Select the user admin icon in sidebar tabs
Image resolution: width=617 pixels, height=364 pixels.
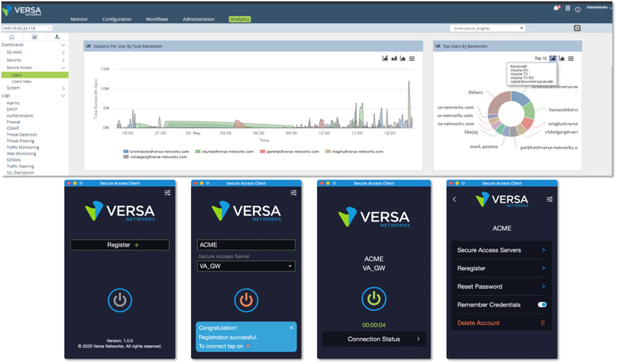pos(57,37)
